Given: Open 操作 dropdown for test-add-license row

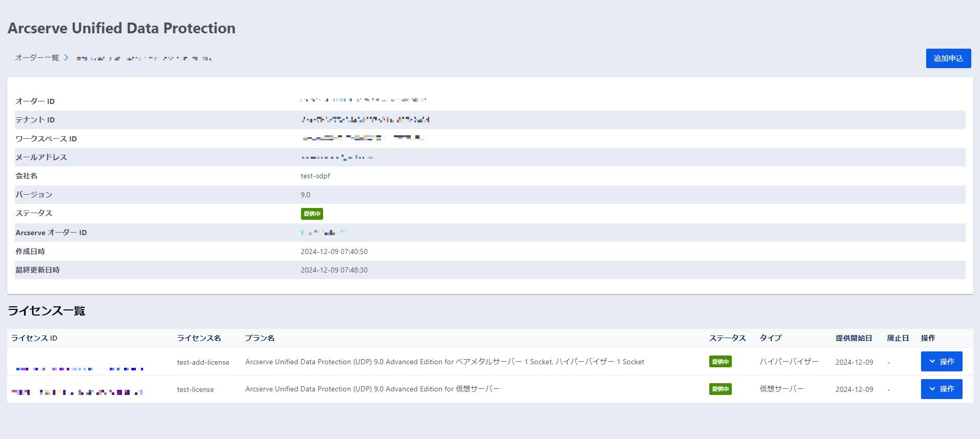Looking at the screenshot, I should [941, 362].
